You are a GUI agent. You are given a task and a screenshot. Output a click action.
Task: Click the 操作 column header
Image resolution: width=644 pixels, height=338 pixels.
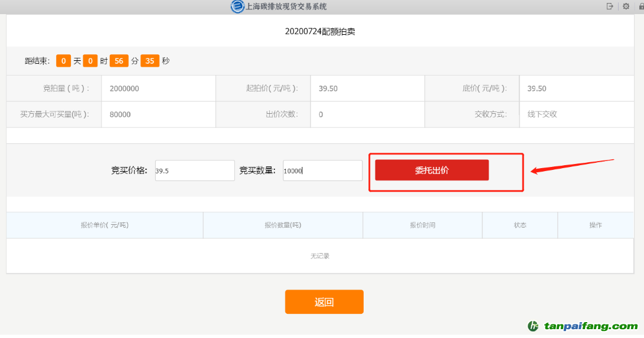click(595, 225)
